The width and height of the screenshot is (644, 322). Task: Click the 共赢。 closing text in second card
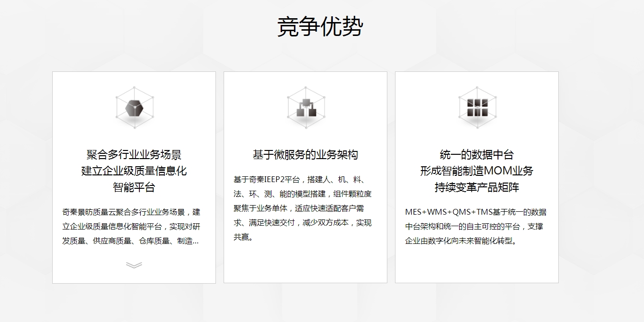(x=243, y=237)
